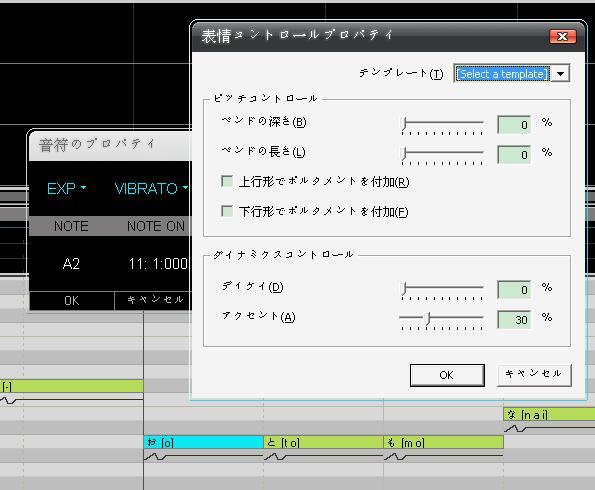Click キャンセル in the expression control dialog
This screenshot has height=490, width=595.
tap(534, 374)
